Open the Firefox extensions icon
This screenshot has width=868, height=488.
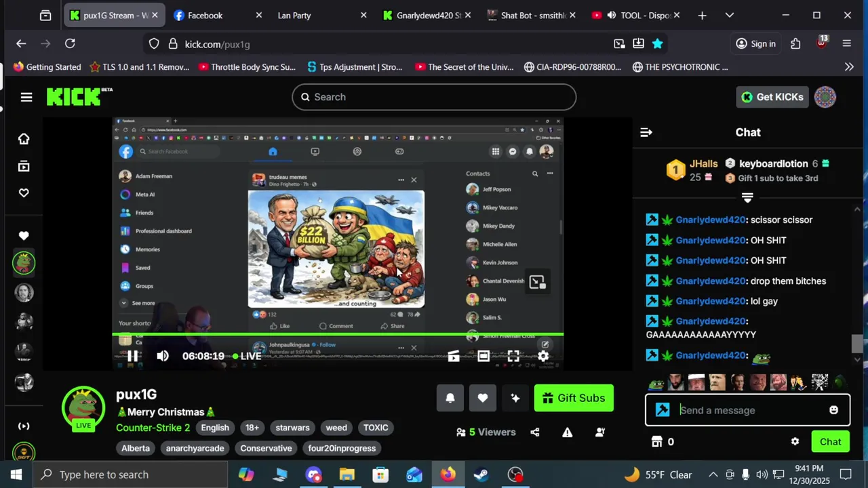click(795, 44)
